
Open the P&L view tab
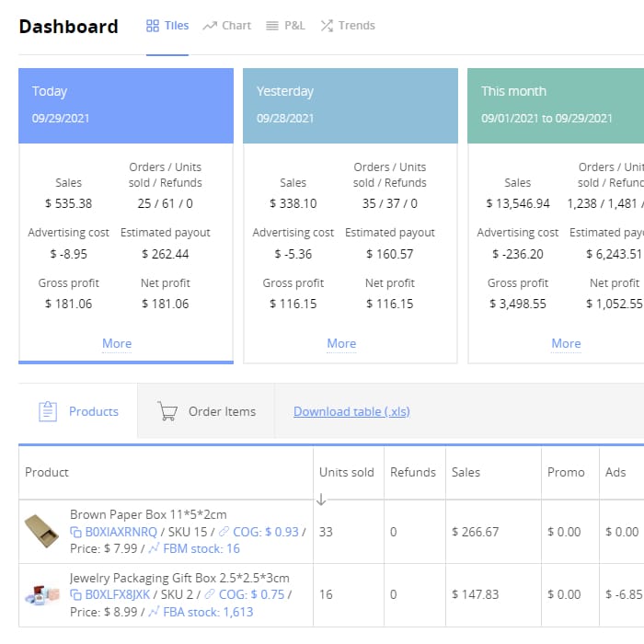[285, 26]
